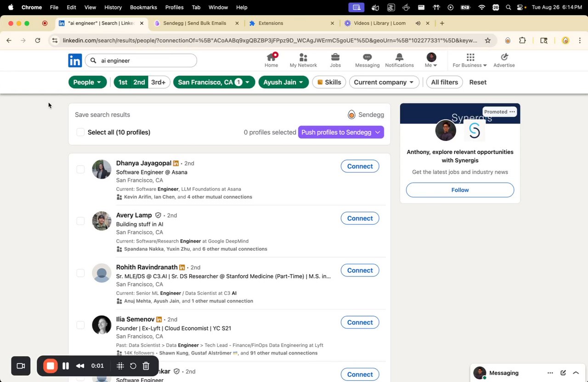Click the Chrome address bar
This screenshot has width=588, height=382.
click(x=270, y=40)
